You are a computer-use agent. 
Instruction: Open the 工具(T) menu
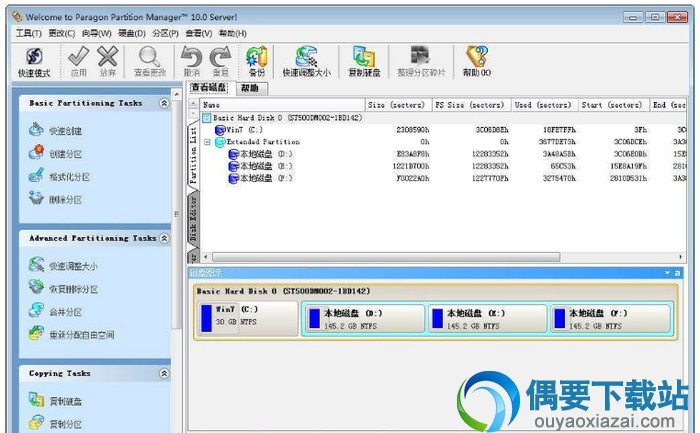(29, 33)
